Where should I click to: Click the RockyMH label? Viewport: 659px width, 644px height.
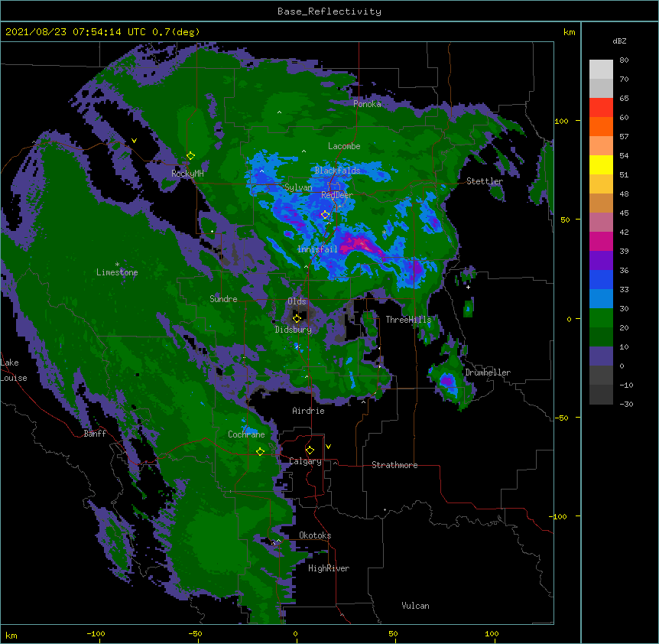(187, 174)
